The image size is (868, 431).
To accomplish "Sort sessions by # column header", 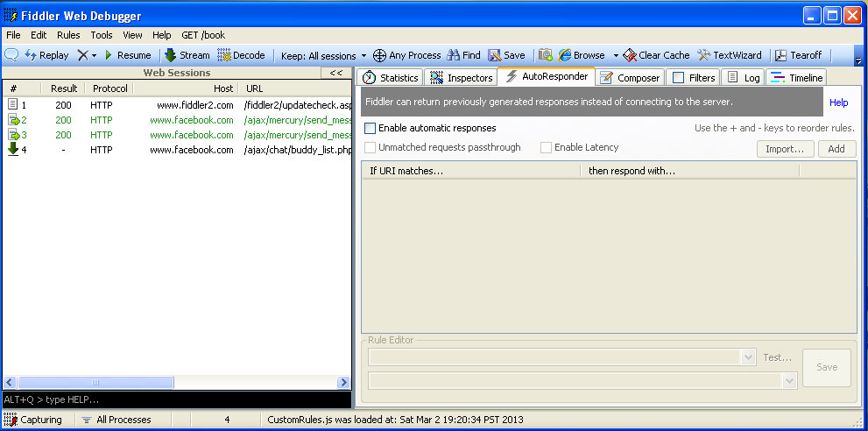I will tap(22, 88).
